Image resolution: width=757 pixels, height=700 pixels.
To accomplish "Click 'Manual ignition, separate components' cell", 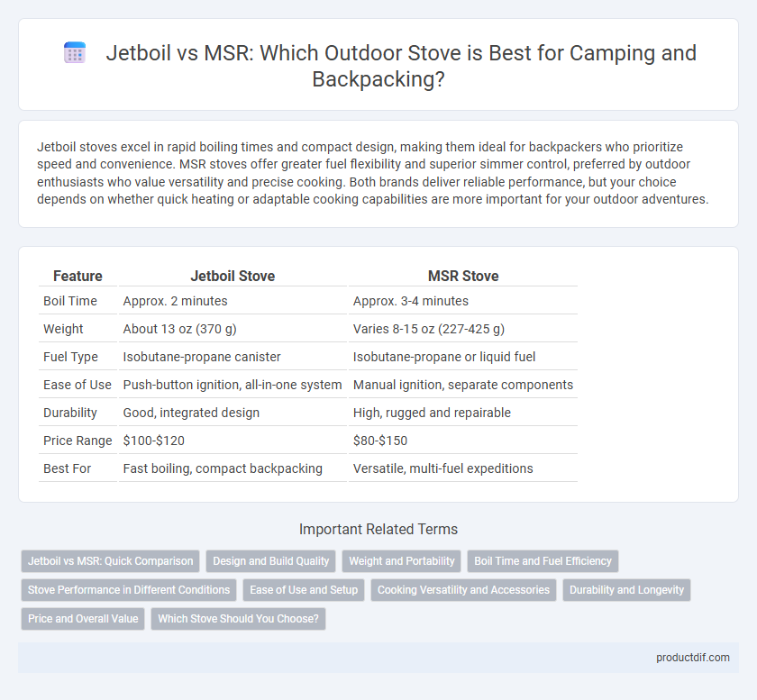I will [463, 385].
